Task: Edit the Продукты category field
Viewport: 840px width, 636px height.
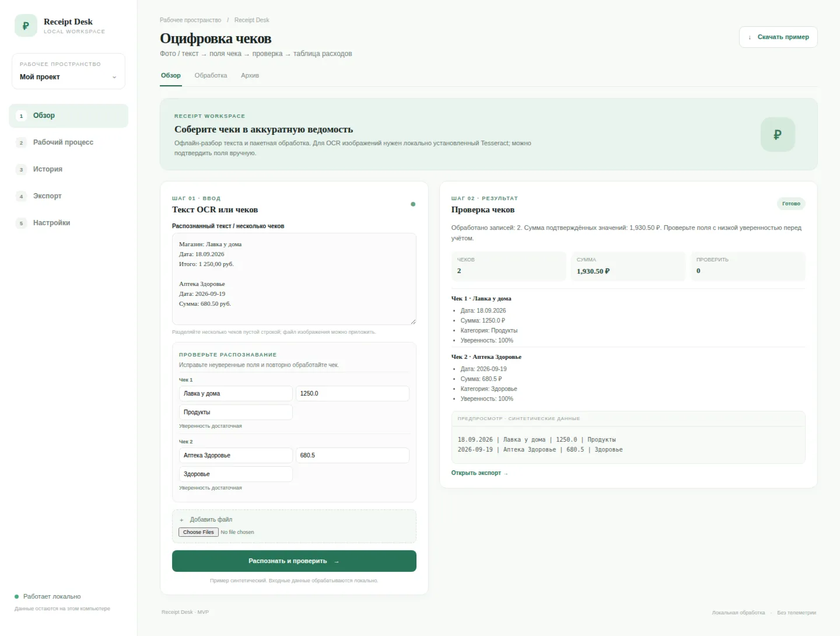Action: coord(236,413)
